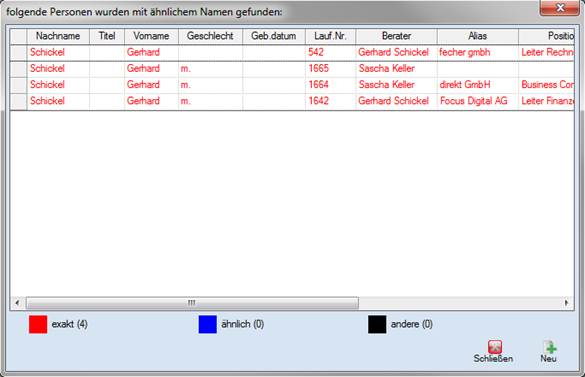
Task: Click position cell Leiter Finanz in row 1642
Action: point(546,101)
